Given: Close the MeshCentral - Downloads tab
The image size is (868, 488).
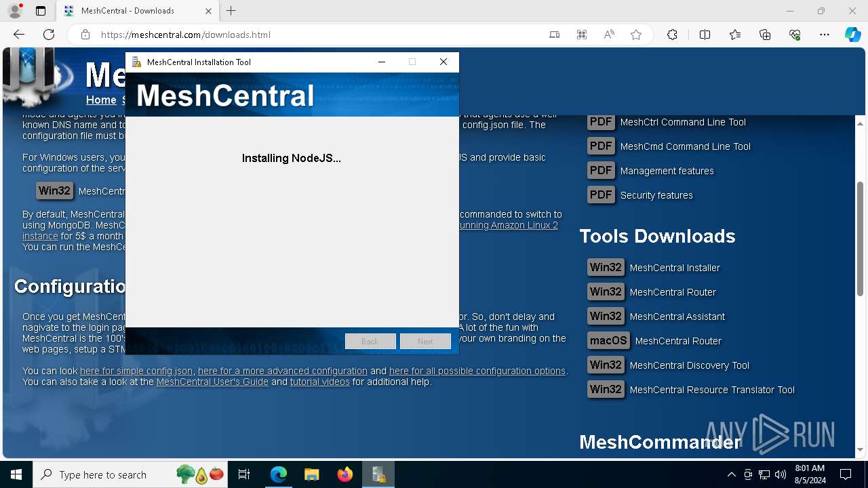Looking at the screenshot, I should tap(209, 11).
